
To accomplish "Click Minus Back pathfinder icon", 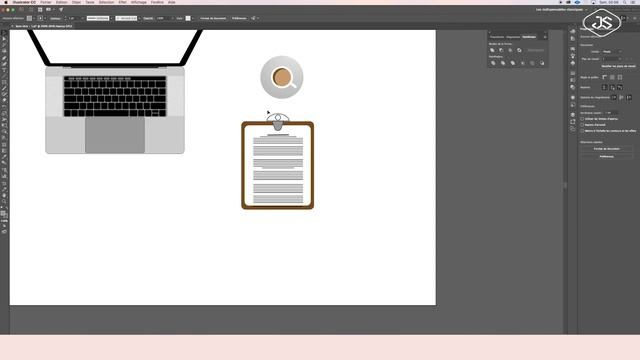I will (x=542, y=63).
